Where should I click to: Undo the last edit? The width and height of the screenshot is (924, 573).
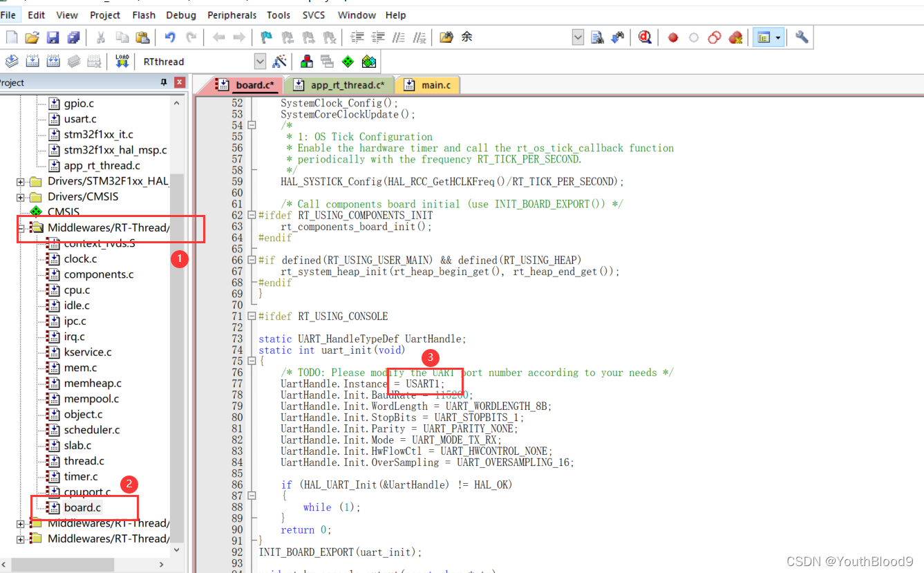(x=170, y=37)
